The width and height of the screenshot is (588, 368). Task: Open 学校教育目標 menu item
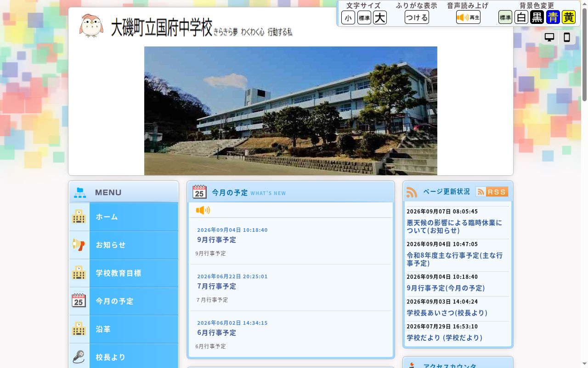(124, 273)
